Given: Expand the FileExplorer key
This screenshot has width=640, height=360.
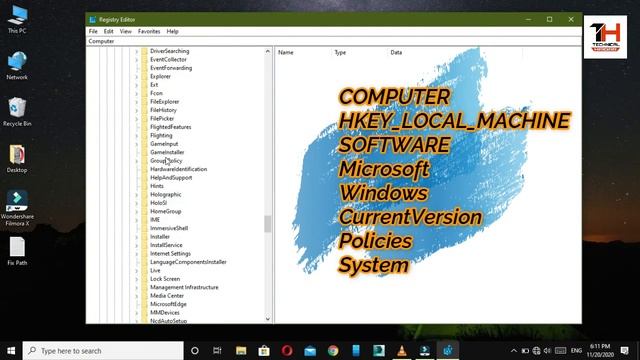Looking at the screenshot, I should (x=137, y=102).
